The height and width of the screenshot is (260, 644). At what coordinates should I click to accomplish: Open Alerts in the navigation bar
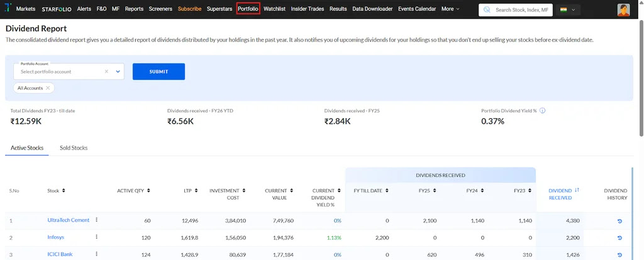84,9
